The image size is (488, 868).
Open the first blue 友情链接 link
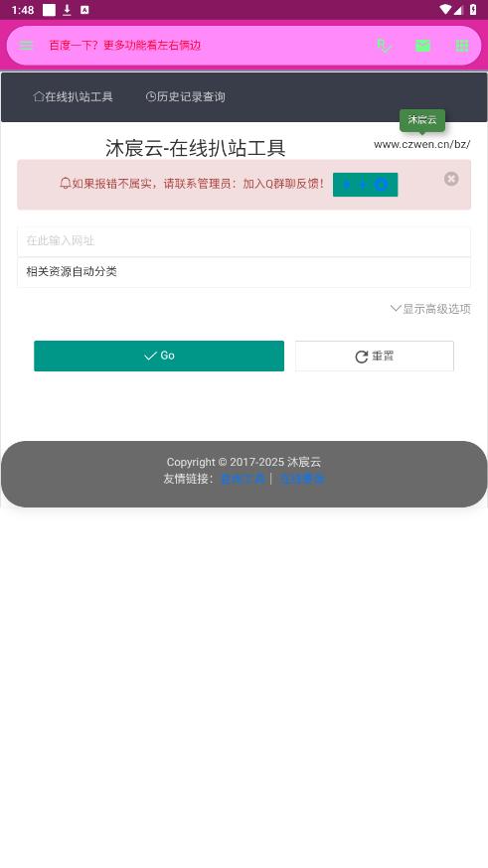tap(243, 479)
